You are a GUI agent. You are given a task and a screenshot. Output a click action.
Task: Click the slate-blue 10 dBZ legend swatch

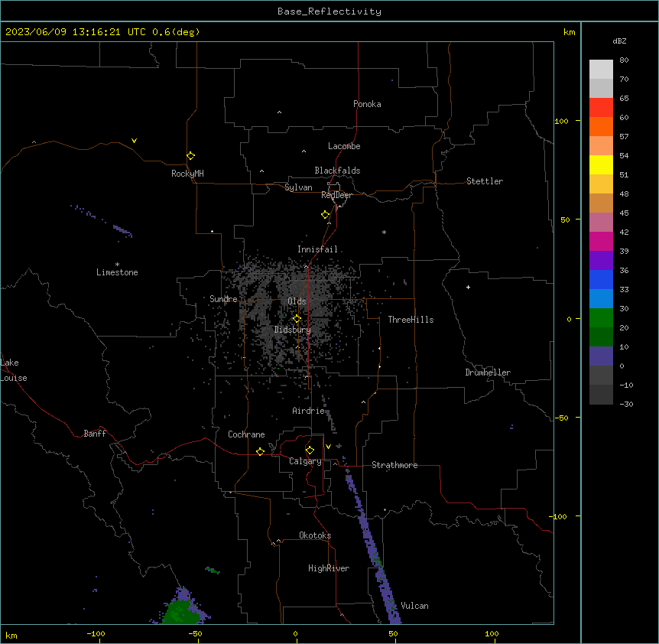(x=601, y=356)
